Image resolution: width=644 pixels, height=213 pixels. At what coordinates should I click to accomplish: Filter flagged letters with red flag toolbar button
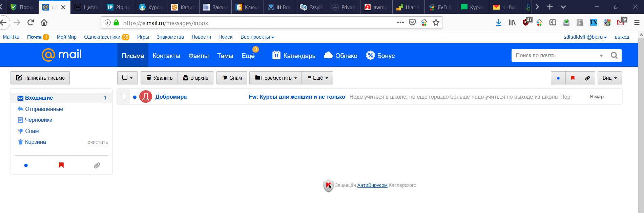point(573,78)
